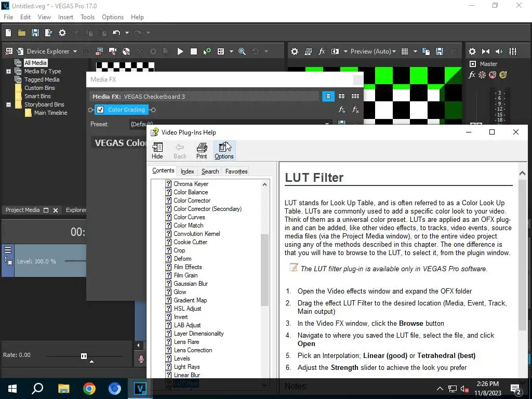Open the Color Curves help topic
This screenshot has width=532, height=399.
pyautogui.click(x=189, y=217)
